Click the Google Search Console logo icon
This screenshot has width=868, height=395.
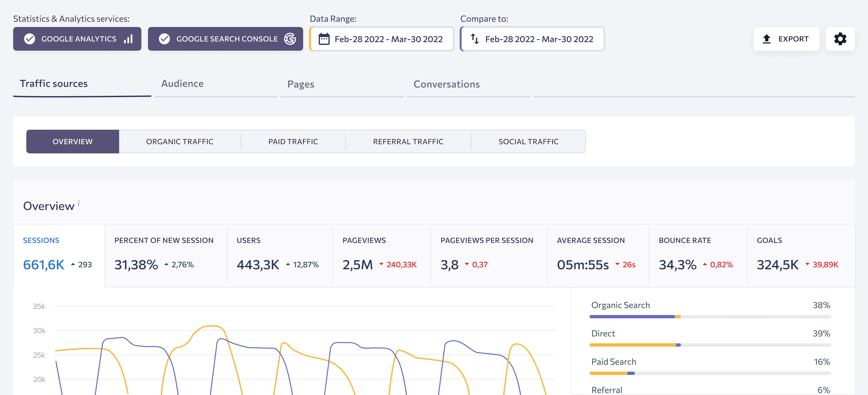click(290, 39)
